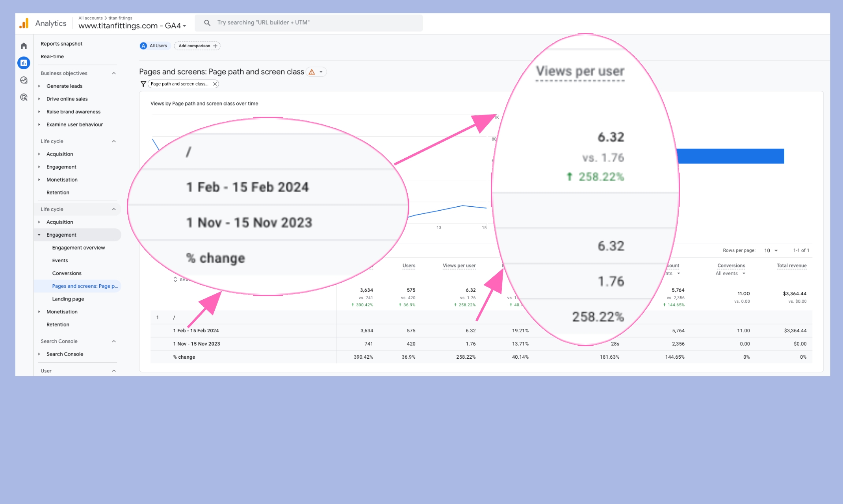The width and height of the screenshot is (843, 504).
Task: Open Retention in first Life cycle
Action: pos(58,193)
